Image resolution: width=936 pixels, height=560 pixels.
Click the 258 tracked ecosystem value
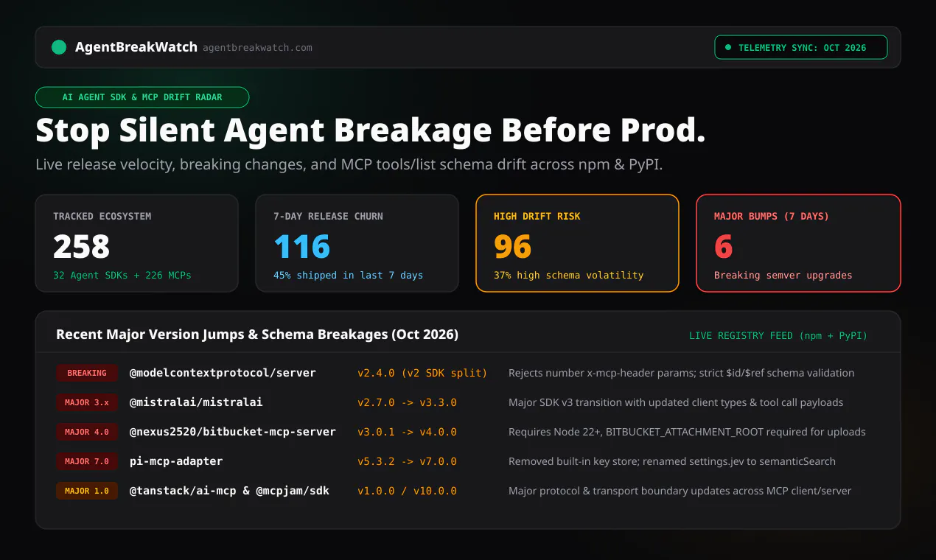coord(81,247)
